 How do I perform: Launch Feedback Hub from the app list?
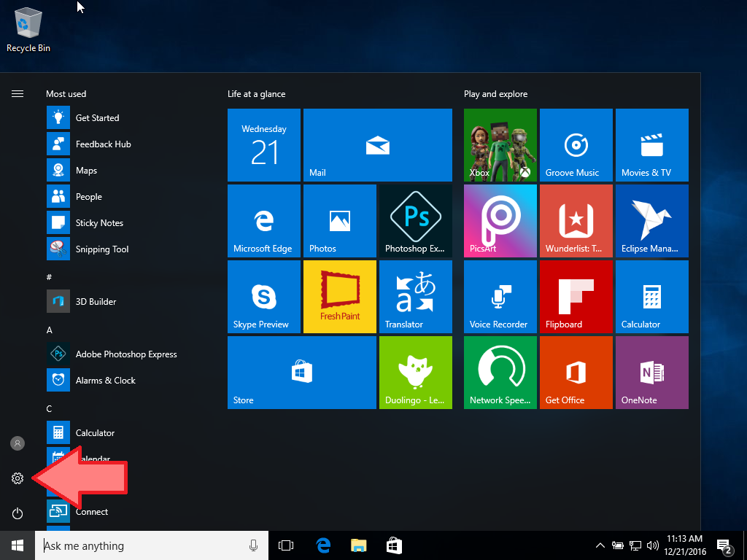click(126, 144)
